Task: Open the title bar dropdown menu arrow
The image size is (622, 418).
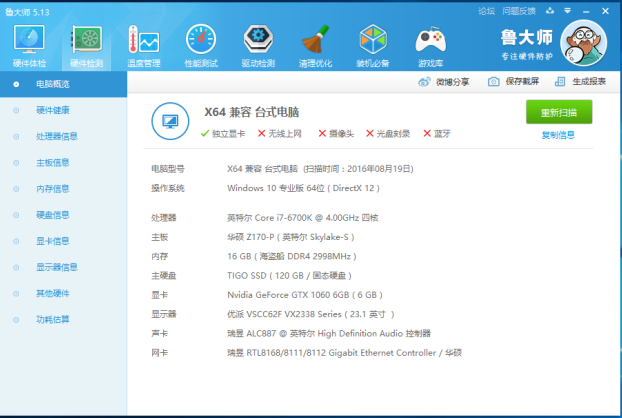Action: point(568,11)
